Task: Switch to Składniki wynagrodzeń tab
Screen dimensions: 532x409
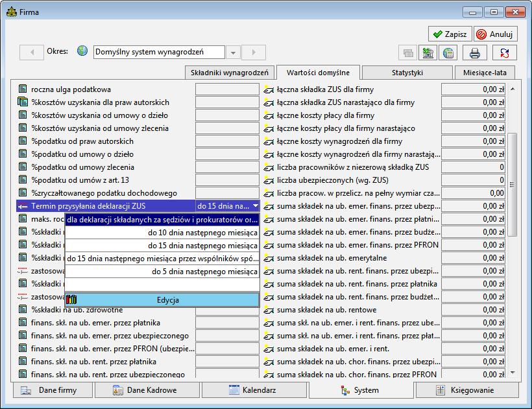Action: 230,73
